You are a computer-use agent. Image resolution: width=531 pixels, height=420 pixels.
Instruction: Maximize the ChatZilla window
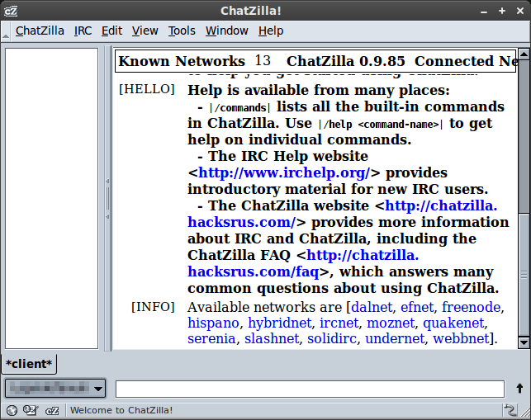tap(502, 11)
